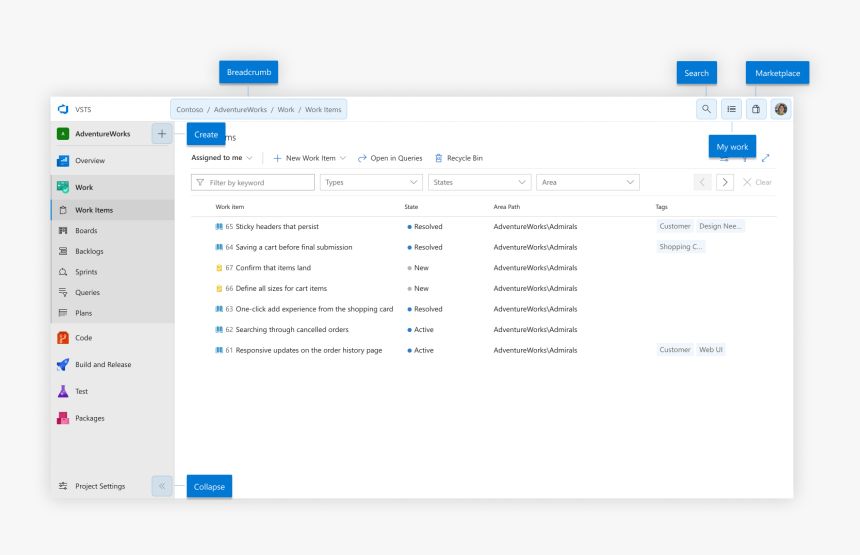The width and height of the screenshot is (860, 555).
Task: Expand the Assigned to me dropdown
Action: (222, 158)
